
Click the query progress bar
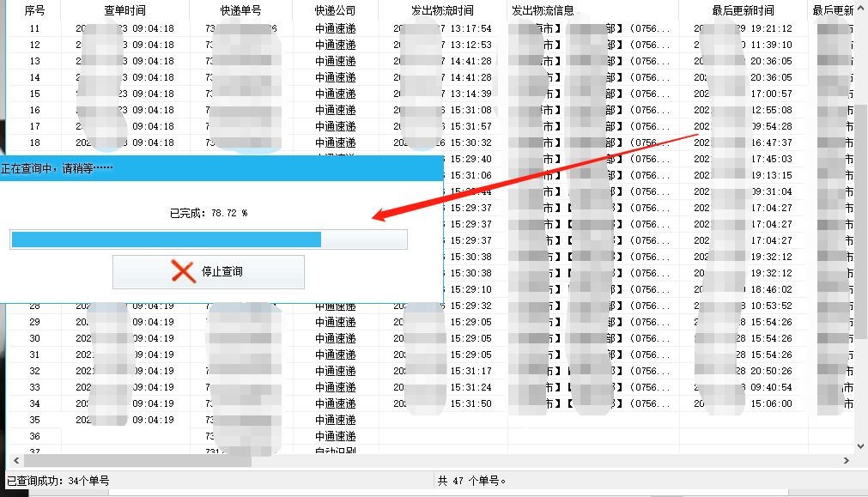pos(209,239)
